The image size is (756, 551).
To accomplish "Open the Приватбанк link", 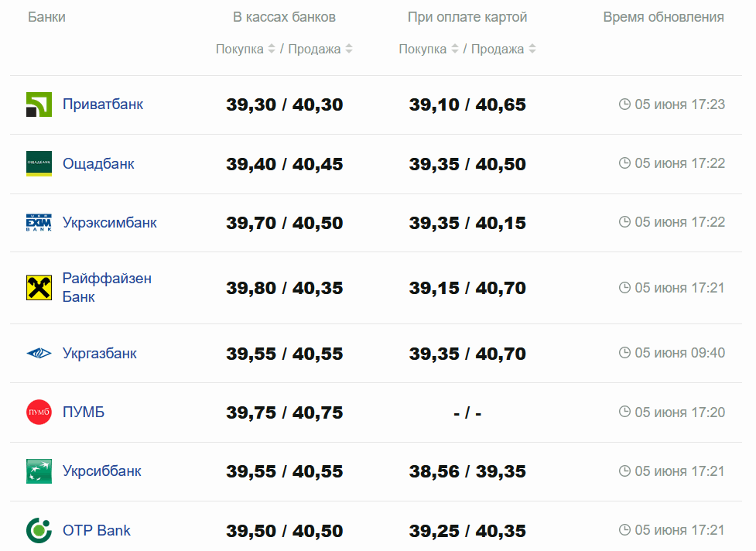I will (102, 104).
